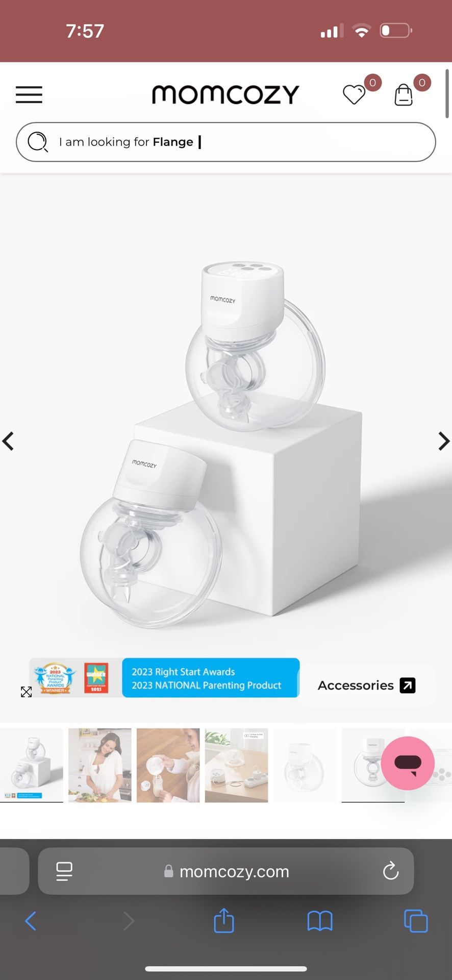The image size is (452, 980).
Task: Open the shopping bag cart
Action: [404, 95]
